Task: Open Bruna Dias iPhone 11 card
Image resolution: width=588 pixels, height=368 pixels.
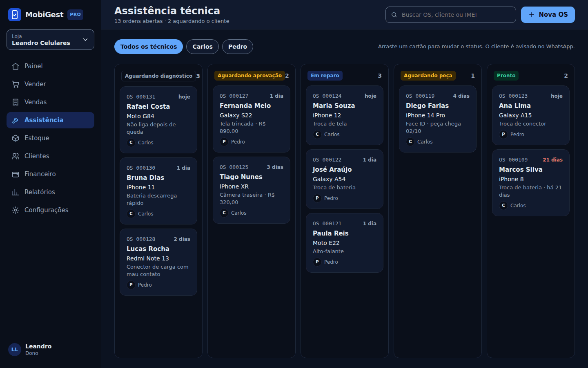Action: (158, 191)
